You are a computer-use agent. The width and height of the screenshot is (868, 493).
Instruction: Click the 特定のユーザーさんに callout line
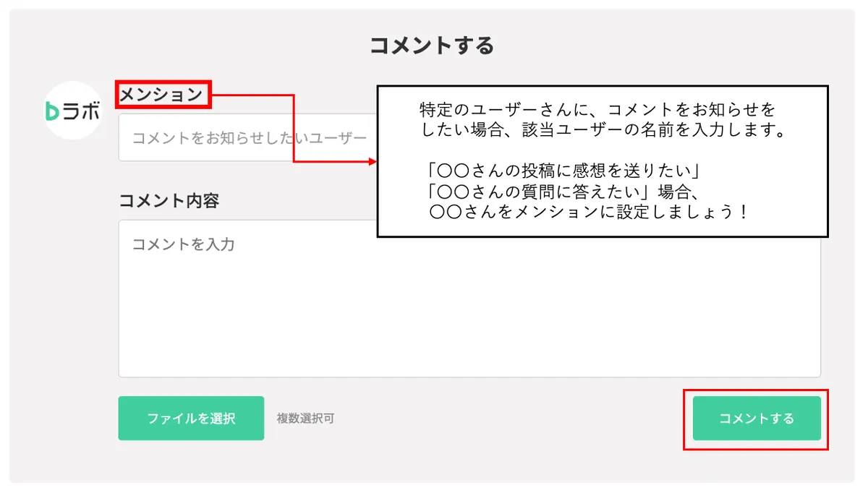click(597, 110)
